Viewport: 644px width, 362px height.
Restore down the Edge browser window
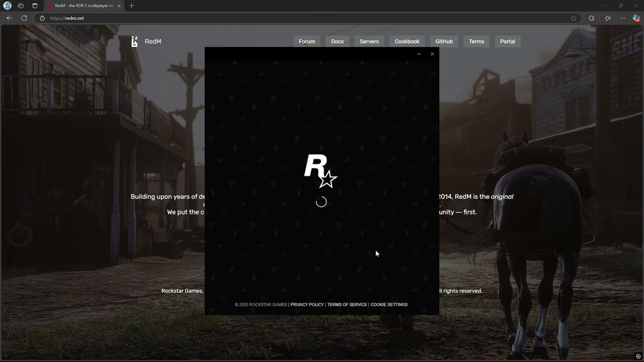click(x=620, y=6)
